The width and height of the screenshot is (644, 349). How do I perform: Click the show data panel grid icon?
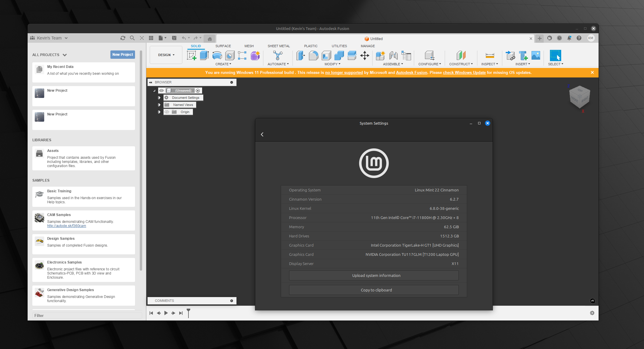click(151, 38)
